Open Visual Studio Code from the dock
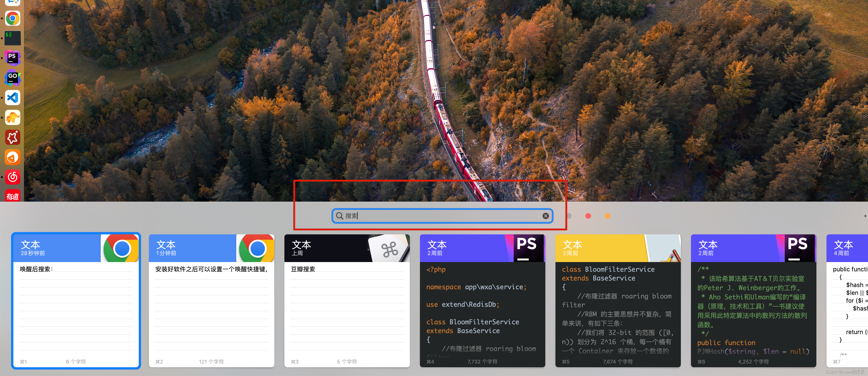Screen dimensions: 868x376 tap(12, 97)
